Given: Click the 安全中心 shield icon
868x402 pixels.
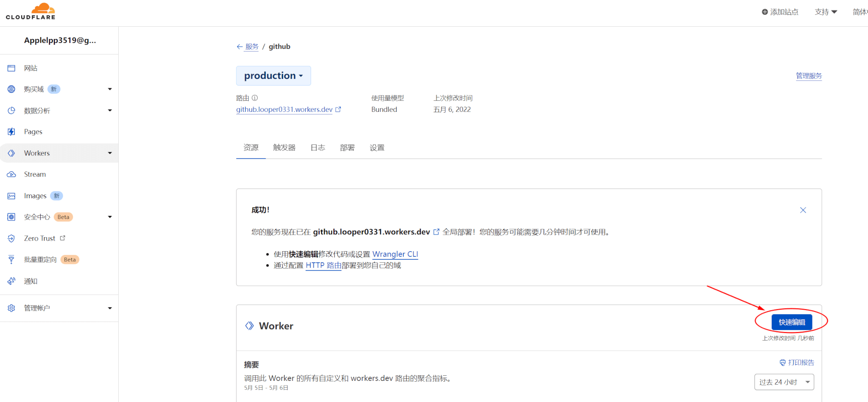Looking at the screenshot, I should click(x=11, y=217).
